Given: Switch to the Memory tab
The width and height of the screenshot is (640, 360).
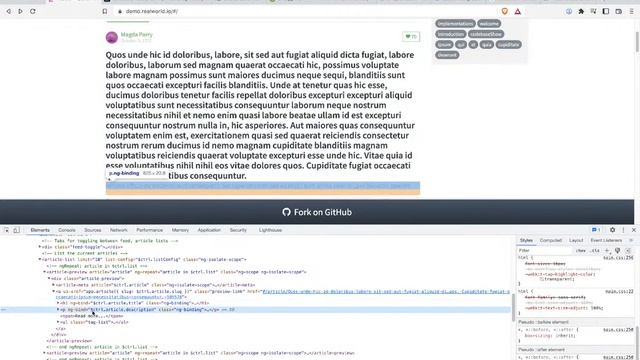Looking at the screenshot, I should (x=180, y=230).
